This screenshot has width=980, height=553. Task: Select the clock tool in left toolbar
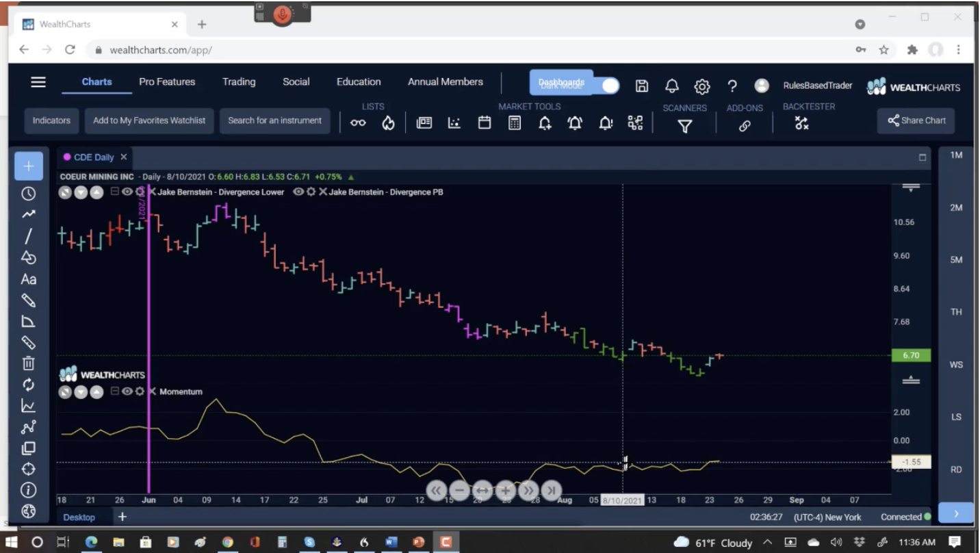click(x=29, y=194)
